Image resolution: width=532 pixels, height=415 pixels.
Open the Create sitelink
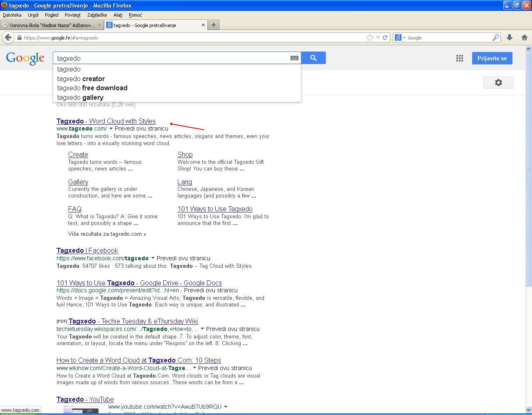pyautogui.click(x=78, y=154)
